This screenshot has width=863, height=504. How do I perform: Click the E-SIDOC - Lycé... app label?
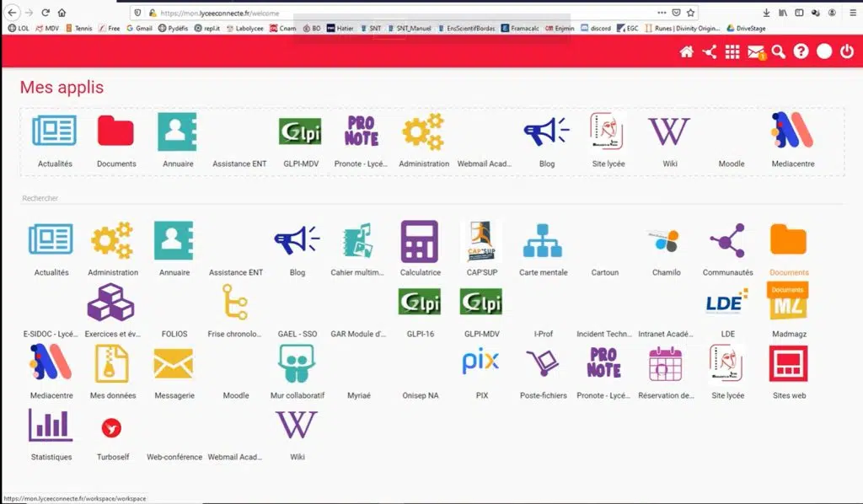pos(51,334)
